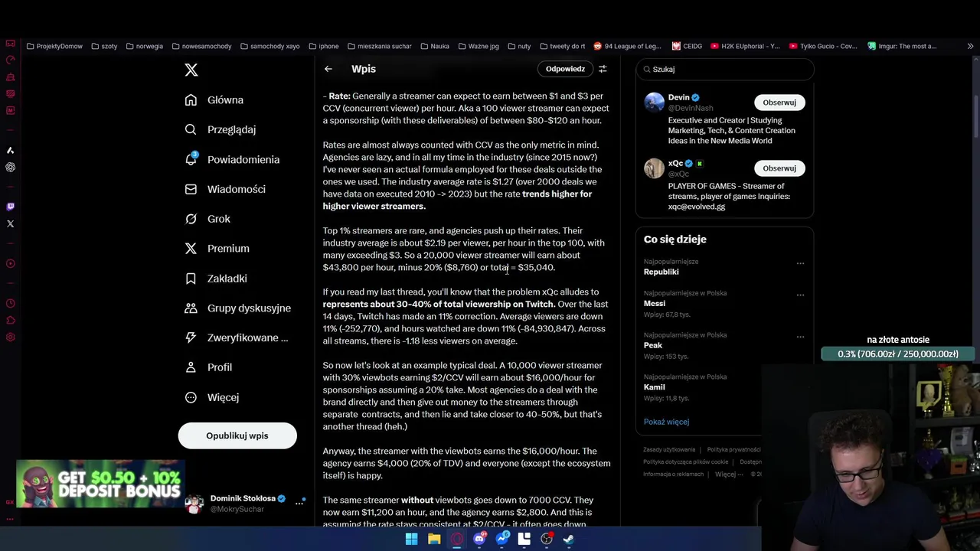The image size is (980, 551).
Task: Open the nuty bookmark folder
Action: coord(518,46)
